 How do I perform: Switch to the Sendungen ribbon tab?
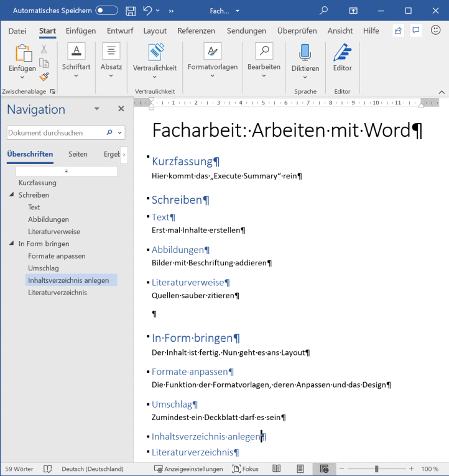point(246,31)
